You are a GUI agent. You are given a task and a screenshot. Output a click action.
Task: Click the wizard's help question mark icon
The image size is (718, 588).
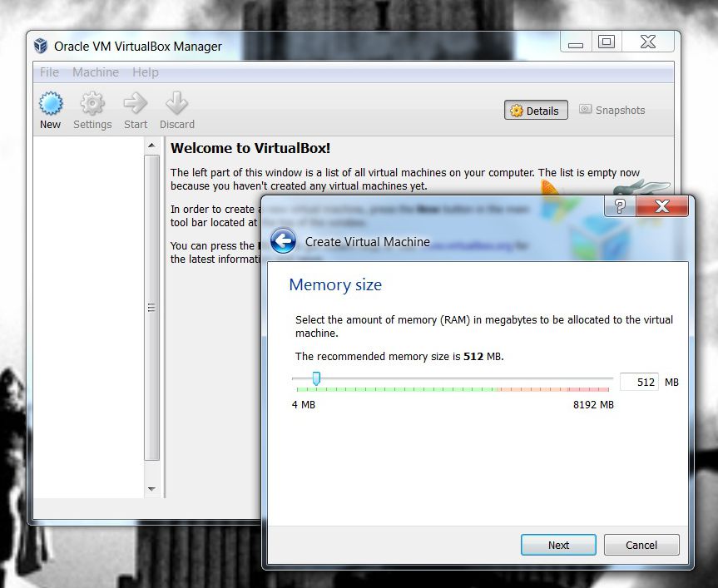click(620, 206)
